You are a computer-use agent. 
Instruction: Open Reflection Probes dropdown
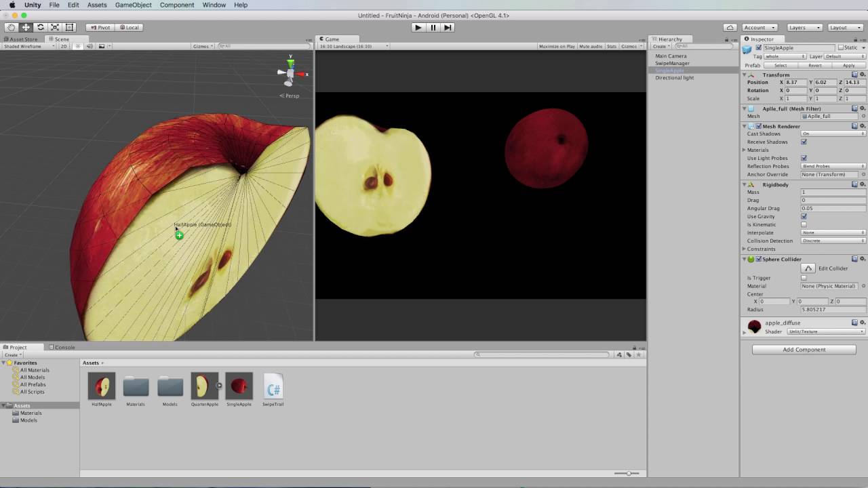tap(833, 166)
